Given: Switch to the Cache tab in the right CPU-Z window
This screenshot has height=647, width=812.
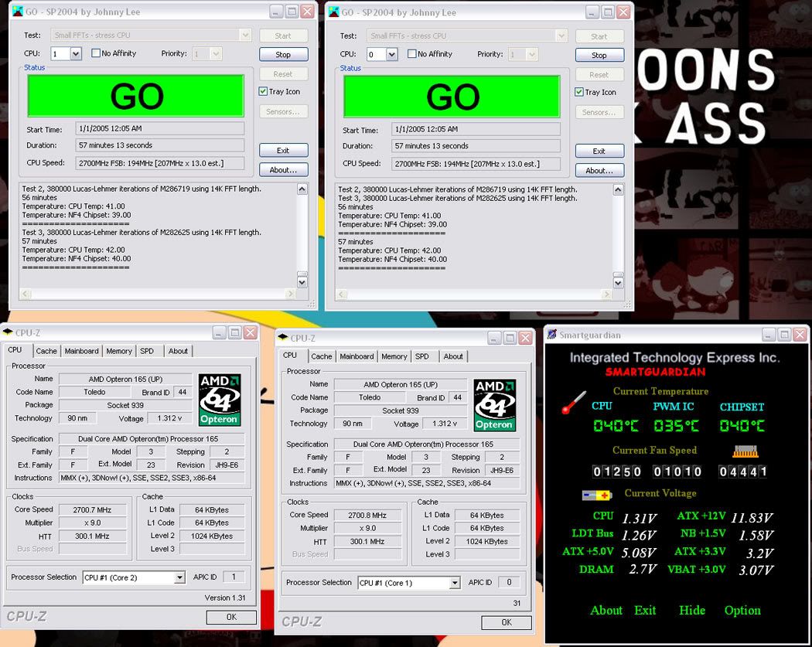Looking at the screenshot, I should point(321,356).
